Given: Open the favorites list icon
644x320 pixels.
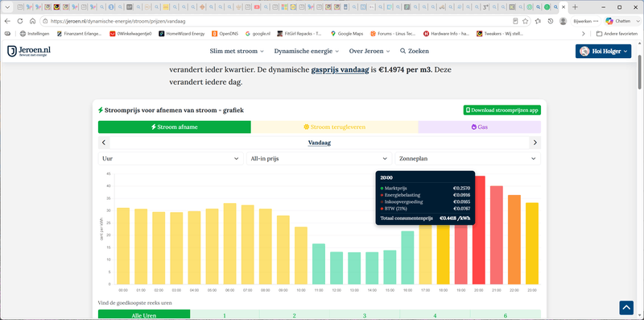Looking at the screenshot, I should 539,21.
